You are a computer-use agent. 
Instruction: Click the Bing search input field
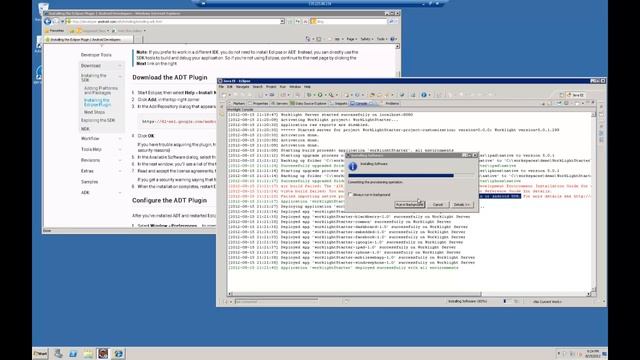[x=351, y=21]
